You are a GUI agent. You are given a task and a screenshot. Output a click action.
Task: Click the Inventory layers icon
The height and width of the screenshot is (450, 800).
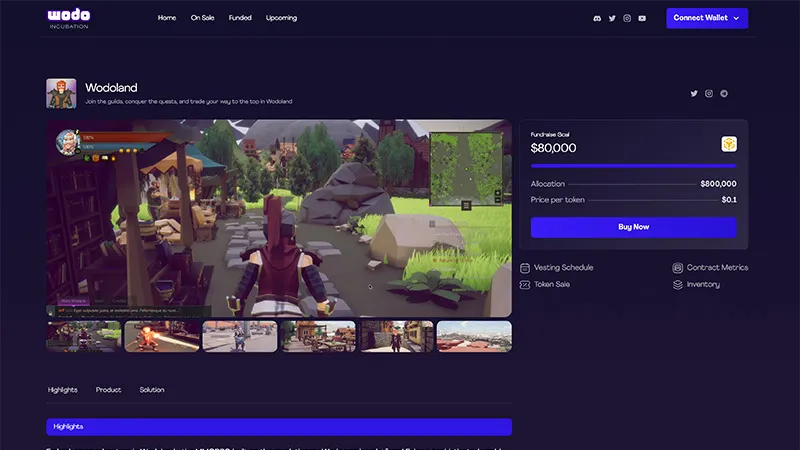pos(678,285)
